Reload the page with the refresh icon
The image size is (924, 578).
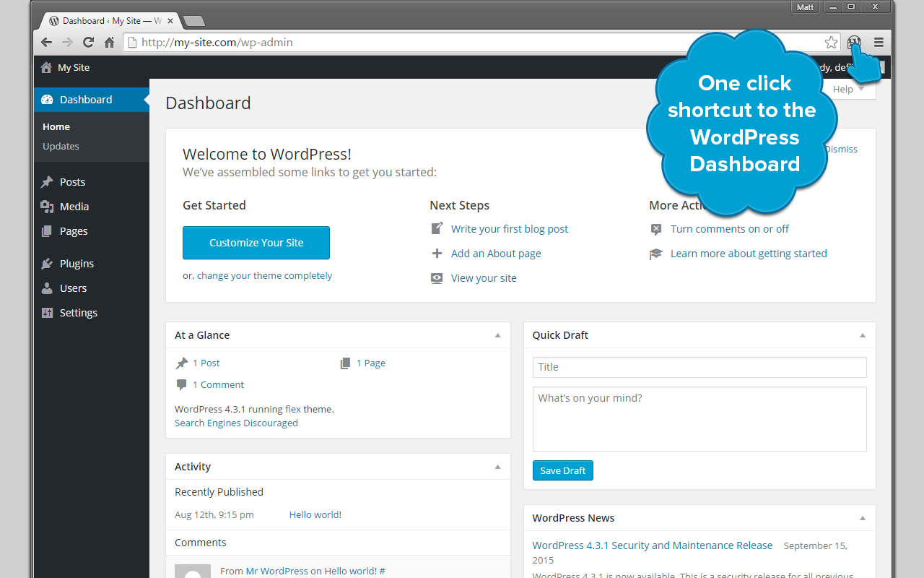click(88, 43)
